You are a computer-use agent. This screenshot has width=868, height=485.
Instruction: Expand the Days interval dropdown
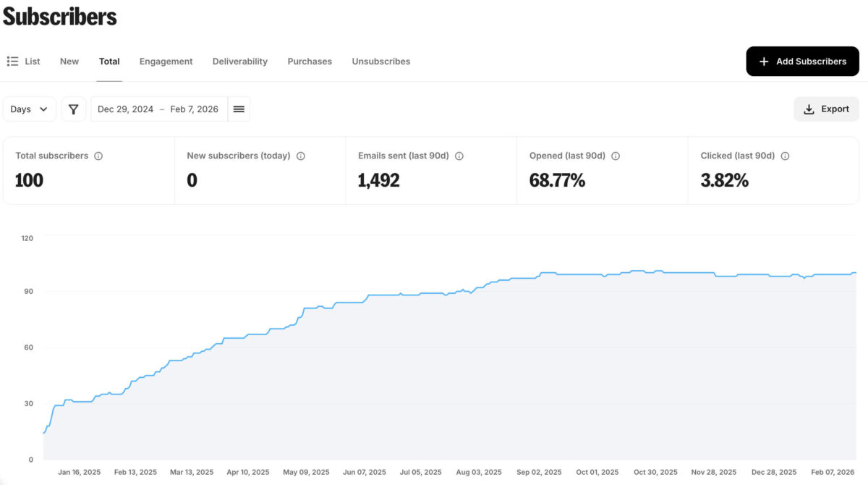[30, 109]
